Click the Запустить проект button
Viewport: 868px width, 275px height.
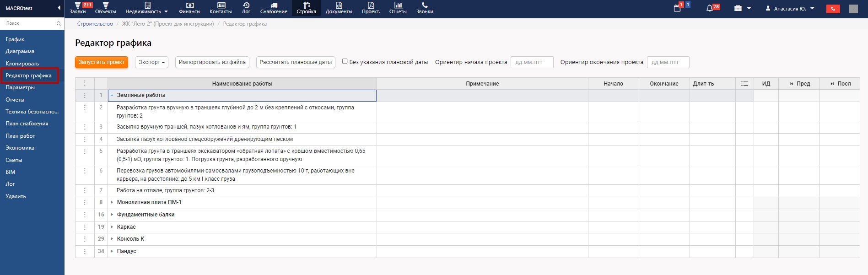(101, 62)
